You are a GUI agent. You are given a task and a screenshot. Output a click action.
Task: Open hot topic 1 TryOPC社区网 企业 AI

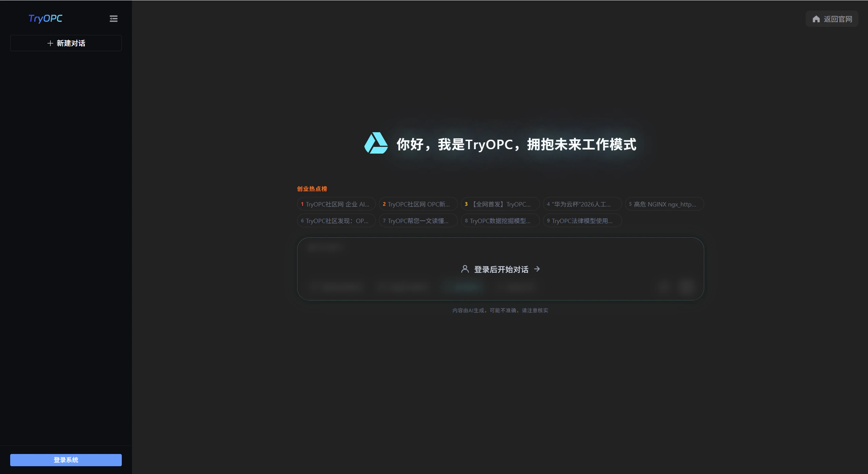pyautogui.click(x=336, y=204)
